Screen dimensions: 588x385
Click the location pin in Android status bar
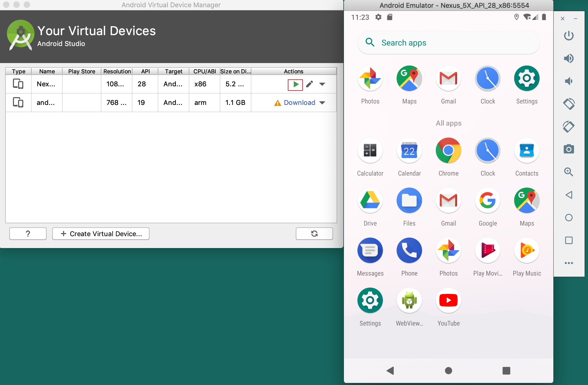(x=516, y=17)
